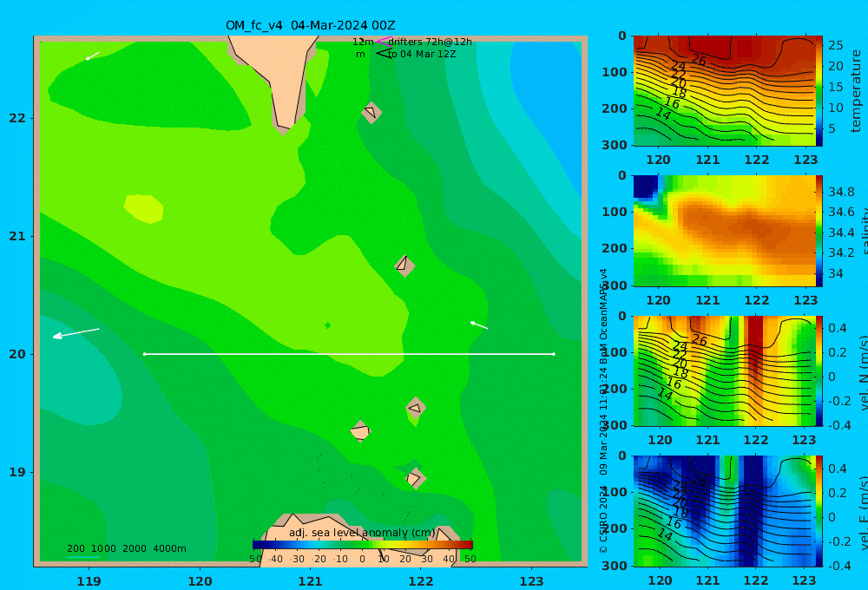
Task: Click the adjusted sea level anomaly colorbar on the map
Action: [363, 545]
